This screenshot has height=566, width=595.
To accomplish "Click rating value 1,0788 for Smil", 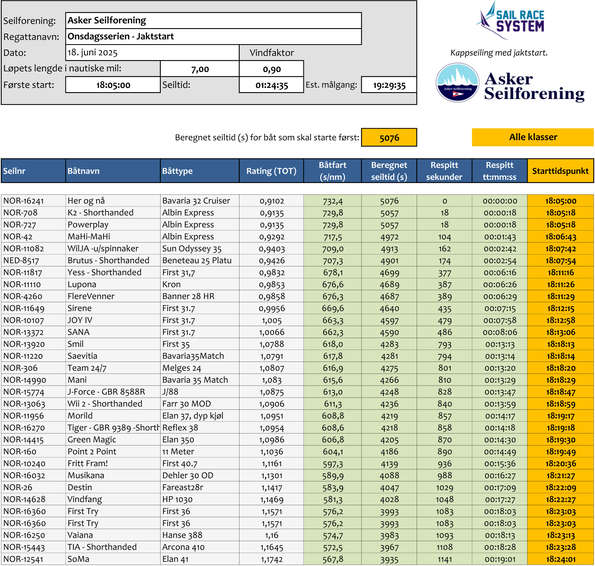I will tap(272, 344).
